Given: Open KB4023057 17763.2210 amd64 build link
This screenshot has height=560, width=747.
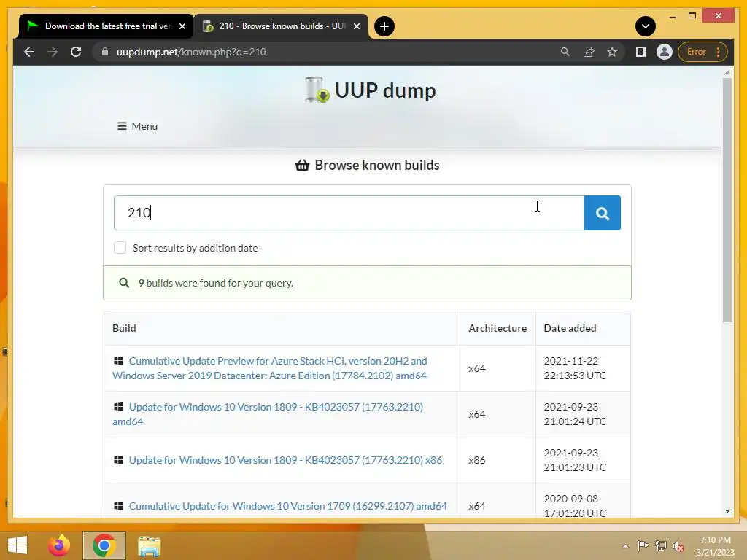Looking at the screenshot, I should coord(268,414).
